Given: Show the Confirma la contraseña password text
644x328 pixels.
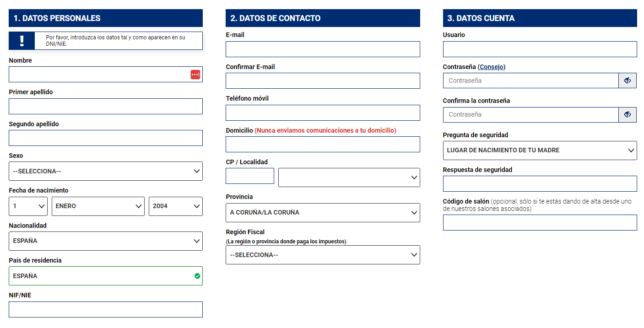Looking at the screenshot, I should [628, 114].
